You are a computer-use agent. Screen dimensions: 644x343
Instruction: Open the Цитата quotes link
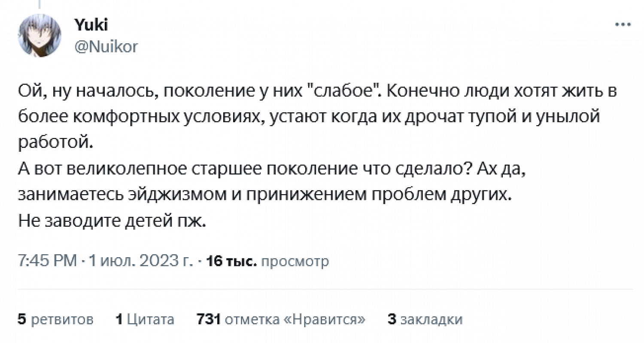[151, 319]
